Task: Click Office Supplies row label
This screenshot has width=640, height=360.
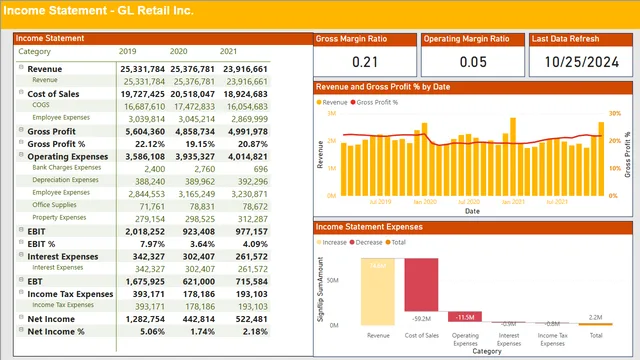Action: tap(54, 205)
